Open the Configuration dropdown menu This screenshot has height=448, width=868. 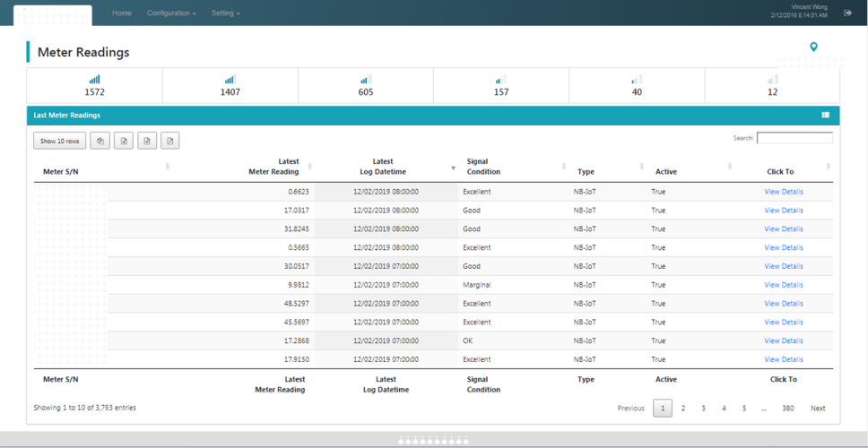tap(171, 13)
